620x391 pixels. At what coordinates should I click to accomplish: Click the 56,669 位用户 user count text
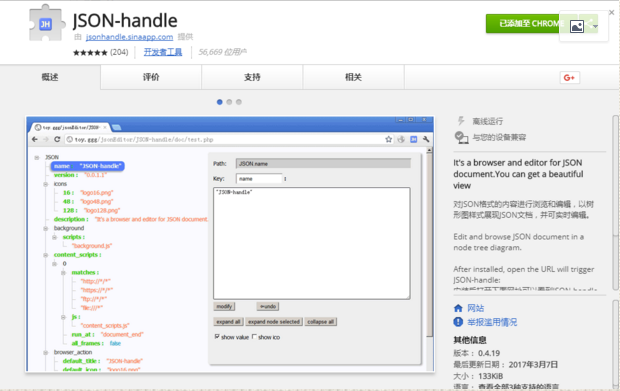(x=223, y=52)
